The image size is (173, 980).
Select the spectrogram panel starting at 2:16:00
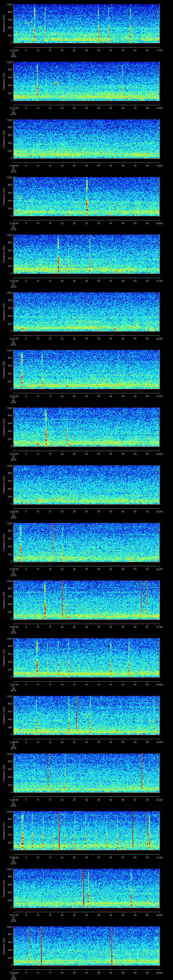coord(87,24)
